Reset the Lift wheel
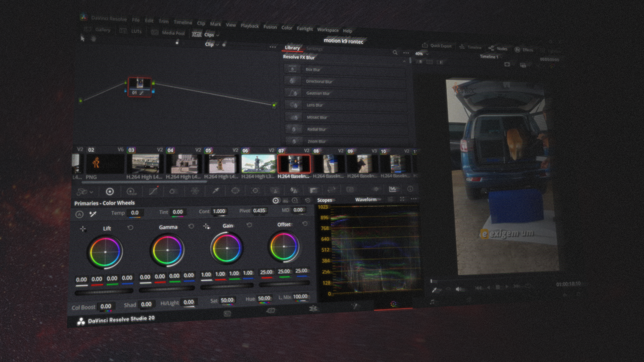Screen dimensions: 644x362 pos(130,227)
